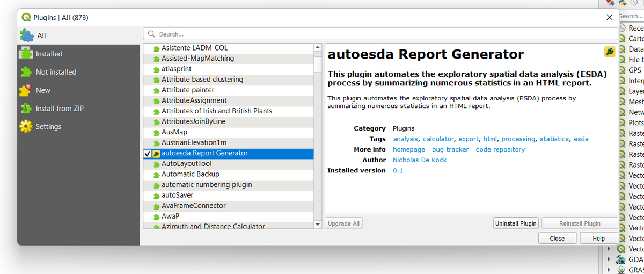
Task: Choose the atlasprint plugin
Action: click(229, 69)
